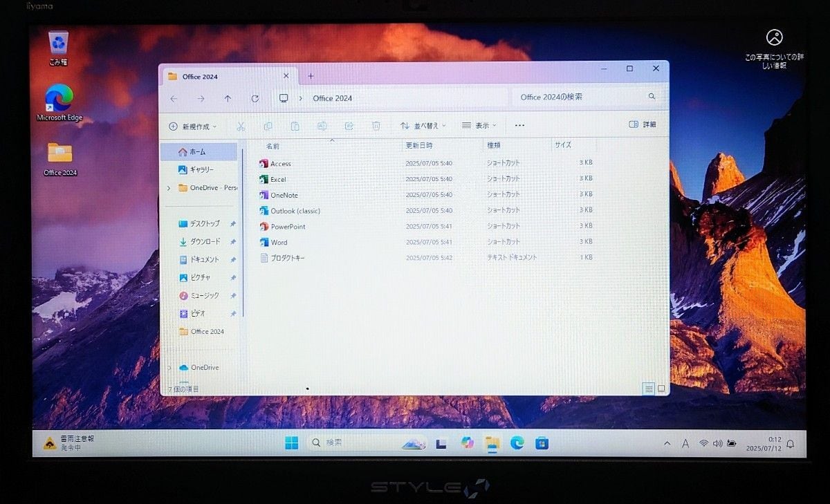This screenshot has width=830, height=504.
Task: Expand the OneDrive - Personal tree node
Action: pos(169,188)
